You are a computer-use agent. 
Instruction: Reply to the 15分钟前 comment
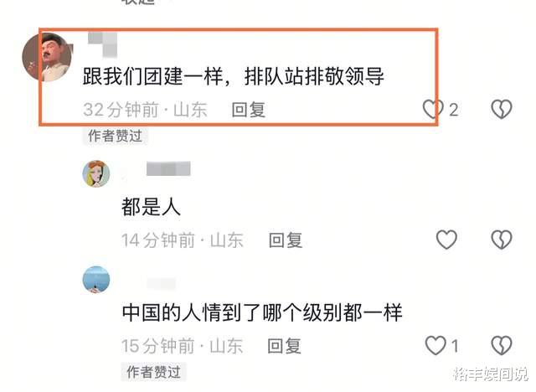pyautogui.click(x=284, y=346)
